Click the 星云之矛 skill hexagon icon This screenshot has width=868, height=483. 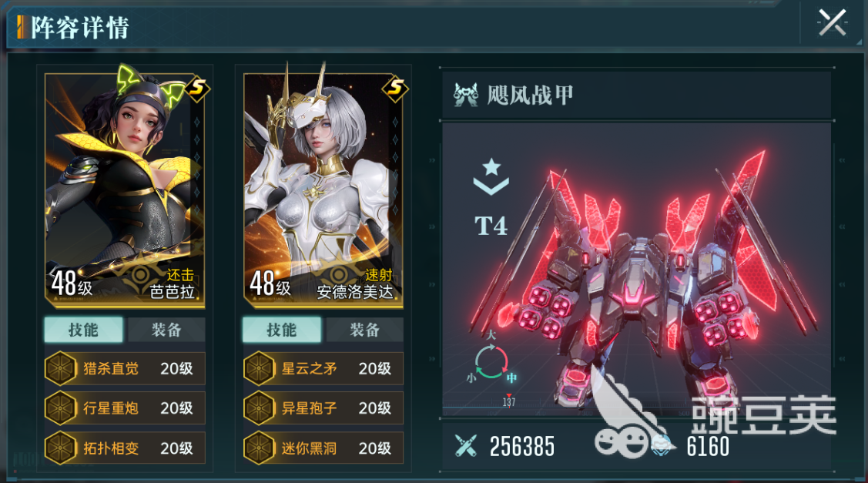click(259, 368)
